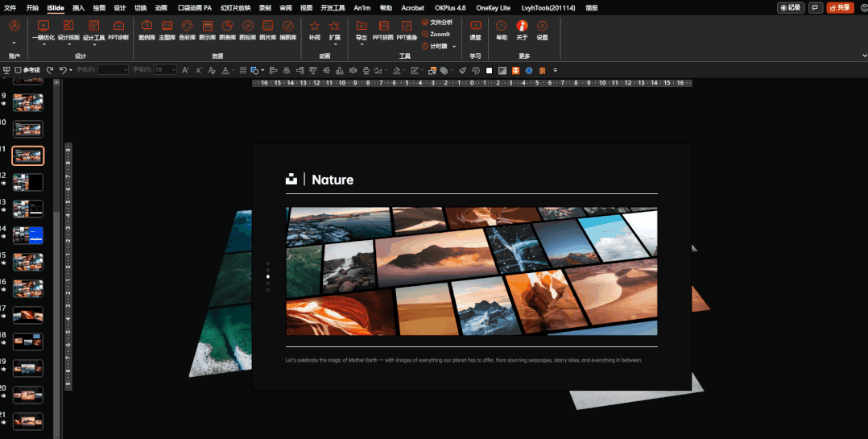Switch to the OKPlus 4.8 tab
The image size is (868, 439).
(450, 8)
